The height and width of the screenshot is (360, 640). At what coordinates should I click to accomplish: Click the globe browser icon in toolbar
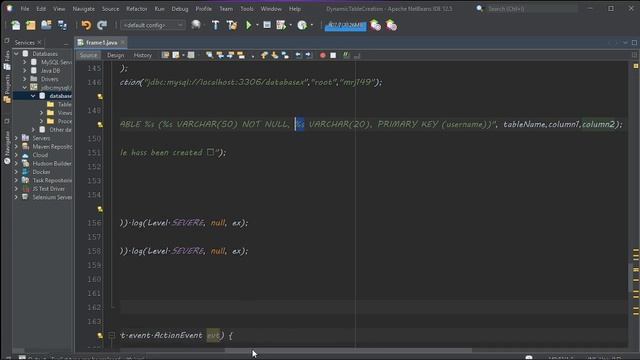coord(196,25)
